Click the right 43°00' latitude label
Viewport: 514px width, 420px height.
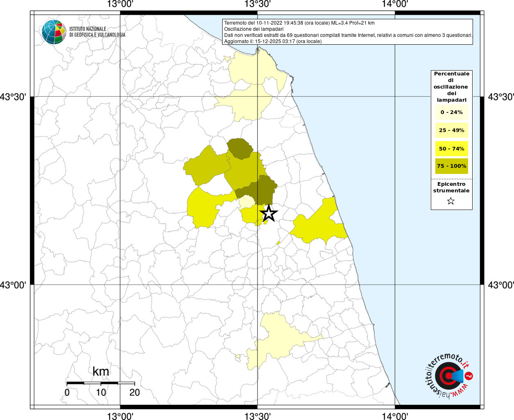pyautogui.click(x=501, y=285)
